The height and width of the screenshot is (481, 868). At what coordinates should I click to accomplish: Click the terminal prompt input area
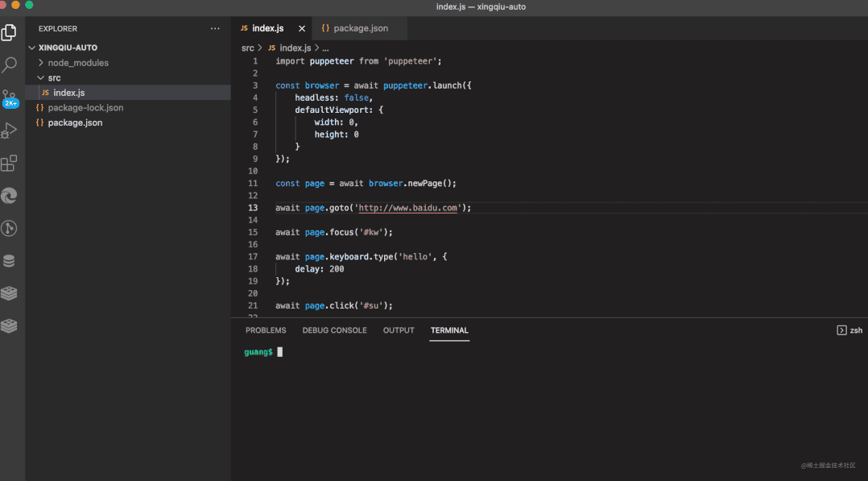coord(279,352)
